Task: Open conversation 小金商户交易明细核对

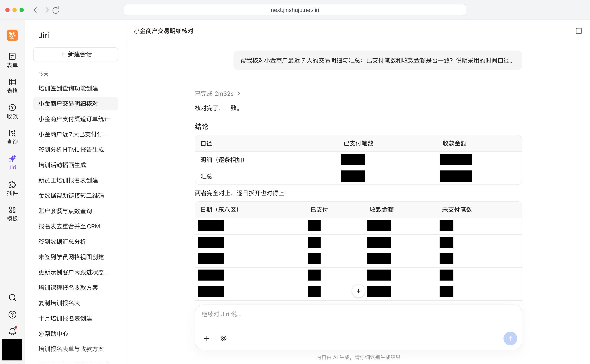Action: [76, 104]
